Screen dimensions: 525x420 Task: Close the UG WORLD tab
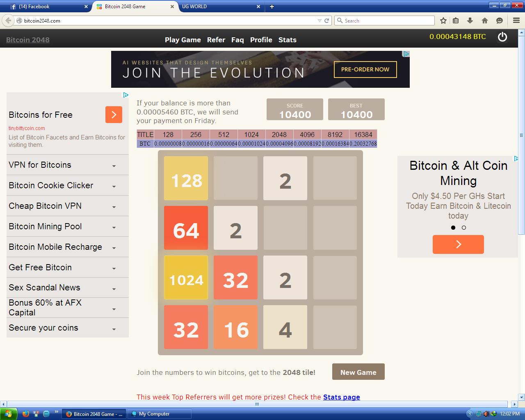pos(258,7)
